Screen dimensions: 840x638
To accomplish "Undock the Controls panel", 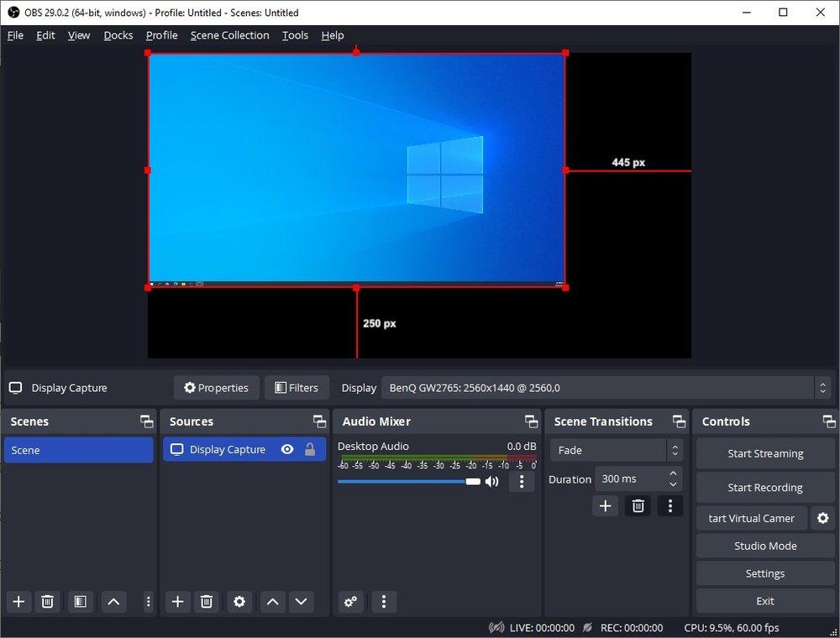I will [829, 421].
